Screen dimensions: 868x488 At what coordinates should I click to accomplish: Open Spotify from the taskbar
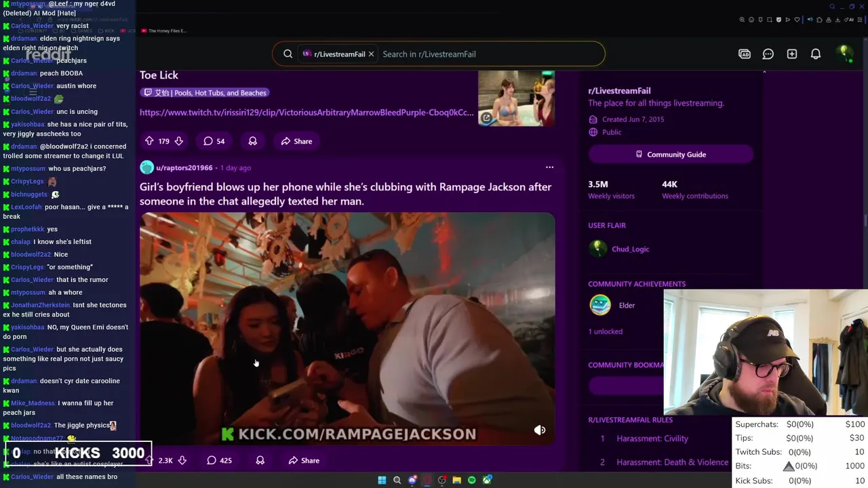coord(472,481)
